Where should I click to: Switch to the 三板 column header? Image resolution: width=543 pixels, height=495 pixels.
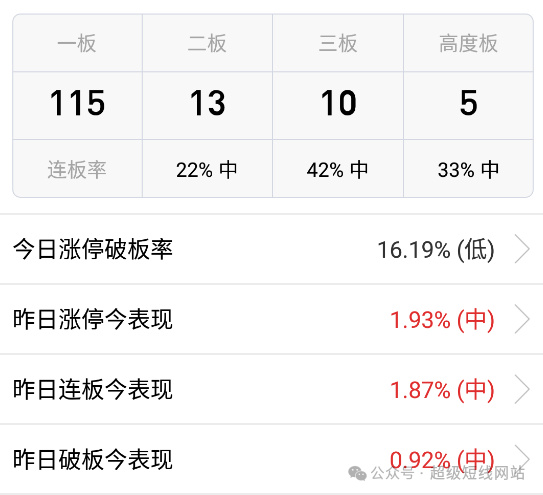(338, 43)
